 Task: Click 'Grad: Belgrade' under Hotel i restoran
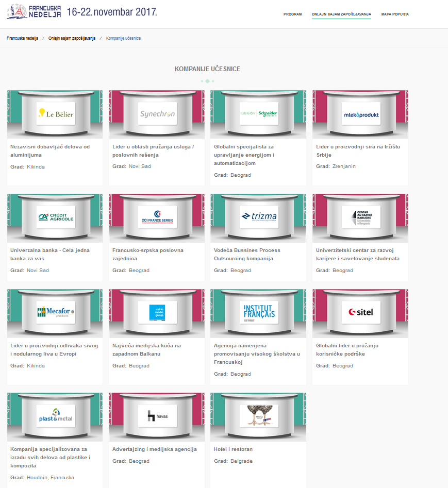[x=233, y=461]
